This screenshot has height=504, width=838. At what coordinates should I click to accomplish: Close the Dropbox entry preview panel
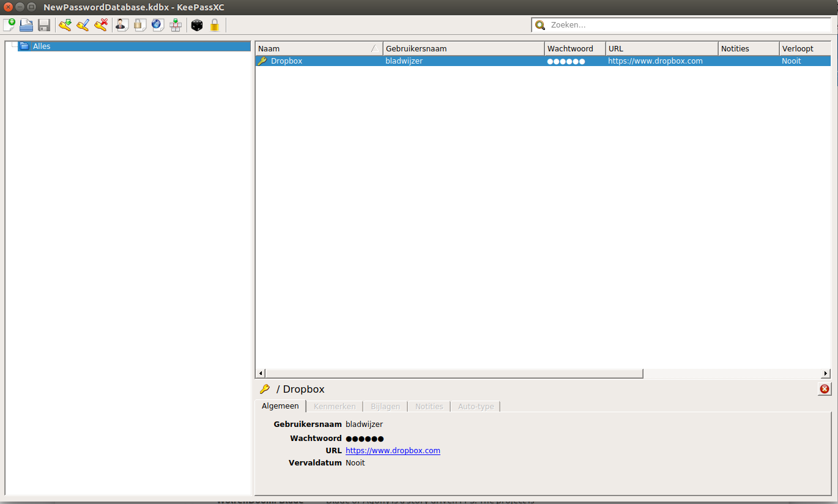pyautogui.click(x=825, y=389)
